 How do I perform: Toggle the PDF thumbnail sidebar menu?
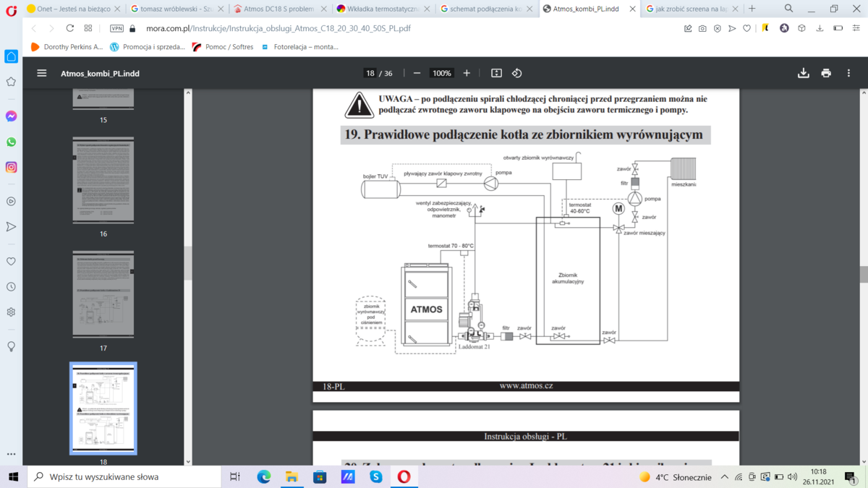click(42, 73)
